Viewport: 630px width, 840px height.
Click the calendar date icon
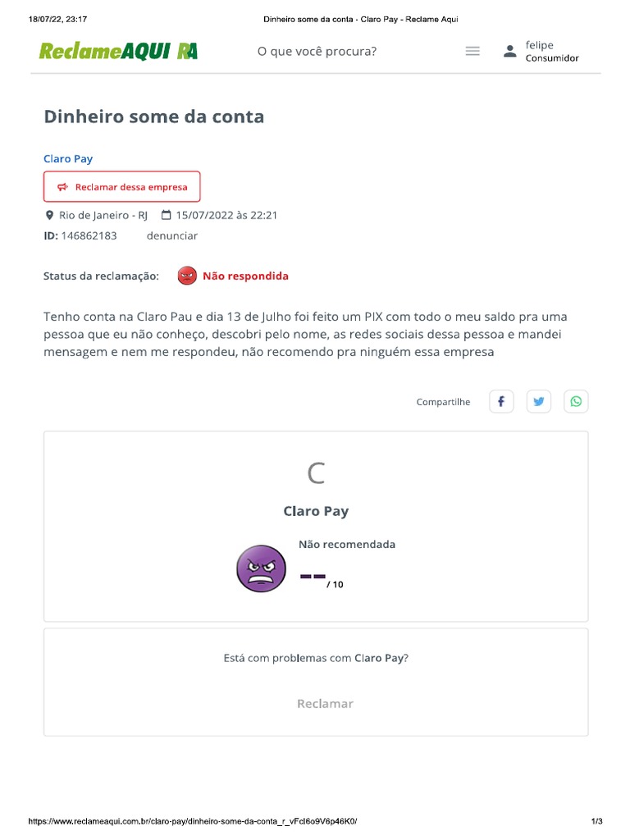(166, 215)
